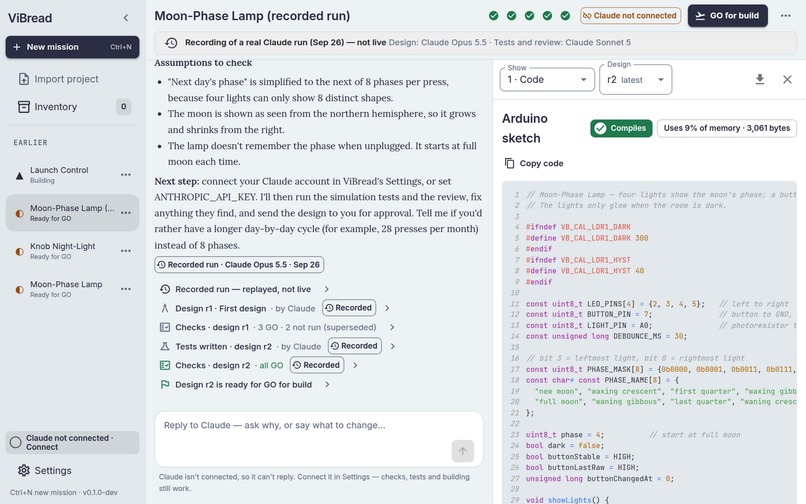Open the Inventory page
806x504 pixels.
pos(72,106)
